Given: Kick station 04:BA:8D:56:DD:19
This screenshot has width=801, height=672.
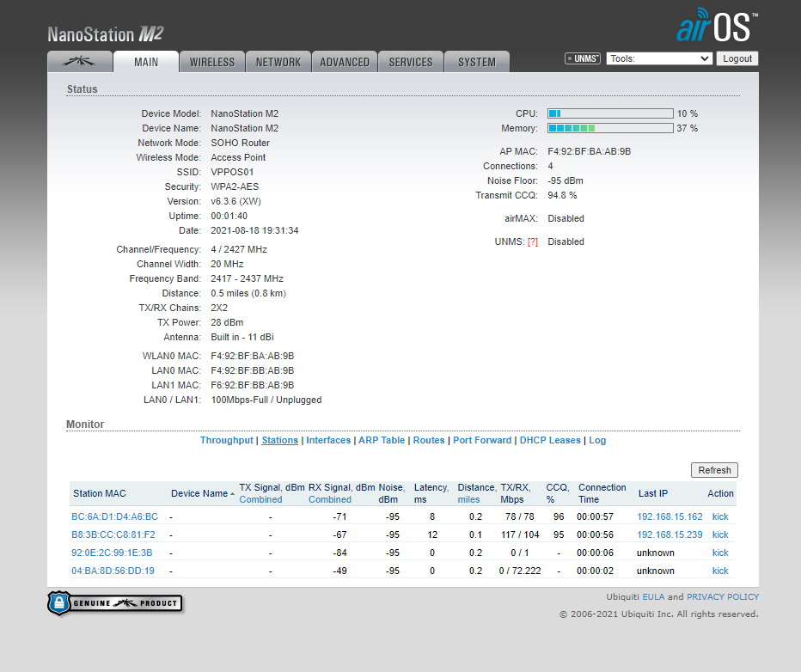Looking at the screenshot, I should tap(720, 571).
